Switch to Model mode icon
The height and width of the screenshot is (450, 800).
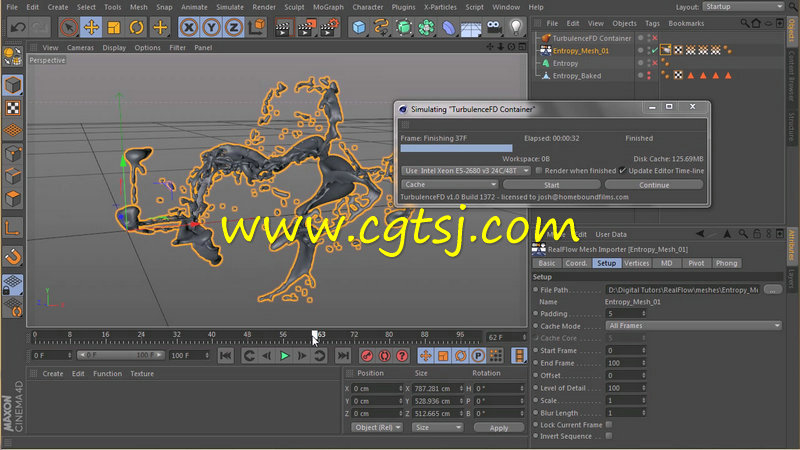click(13, 85)
